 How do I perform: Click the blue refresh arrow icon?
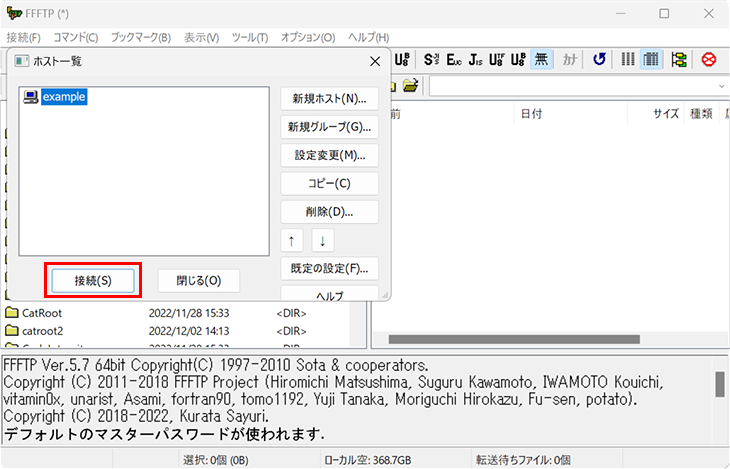pos(599,60)
